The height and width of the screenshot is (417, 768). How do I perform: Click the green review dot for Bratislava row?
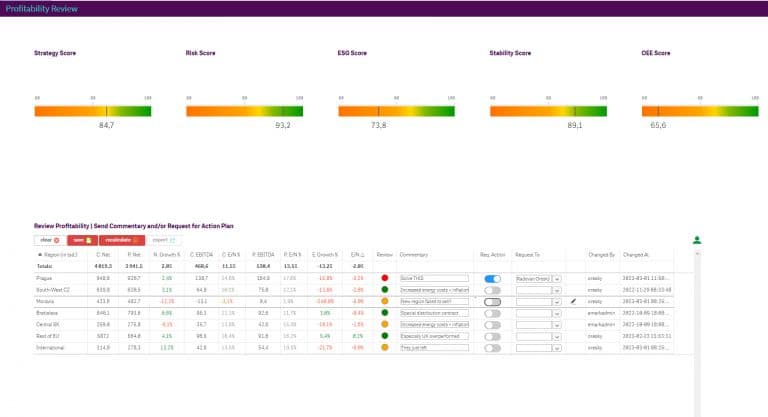coord(385,313)
